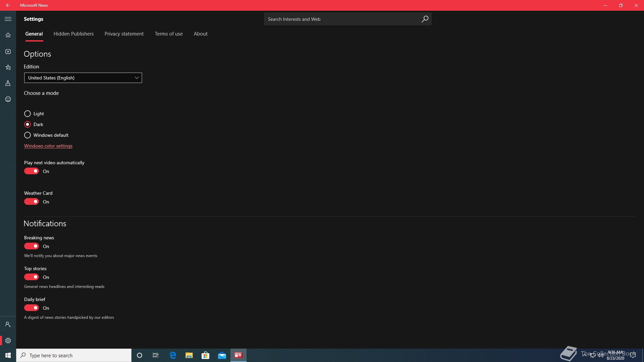The height and width of the screenshot is (362, 644).
Task: Open the Terms of use tab
Action: point(169,34)
